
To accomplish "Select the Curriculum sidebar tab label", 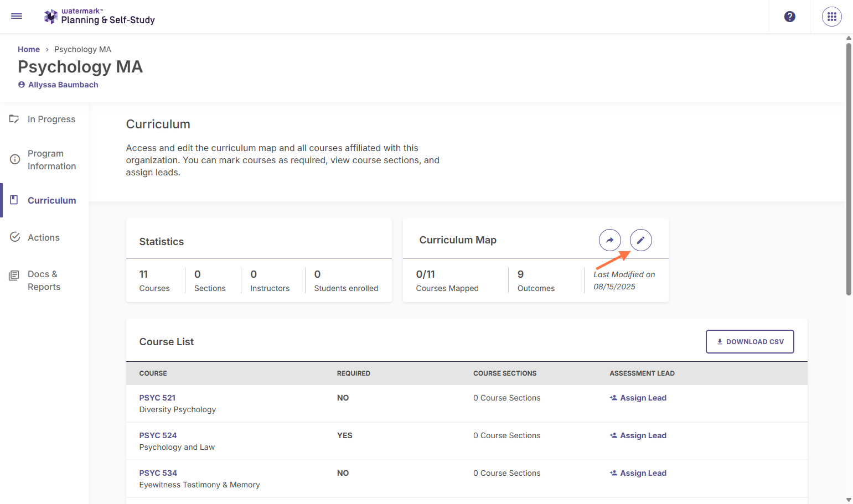I will point(52,200).
